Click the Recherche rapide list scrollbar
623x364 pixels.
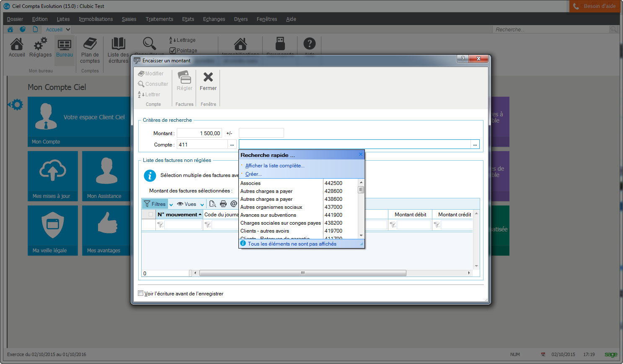tap(360, 190)
